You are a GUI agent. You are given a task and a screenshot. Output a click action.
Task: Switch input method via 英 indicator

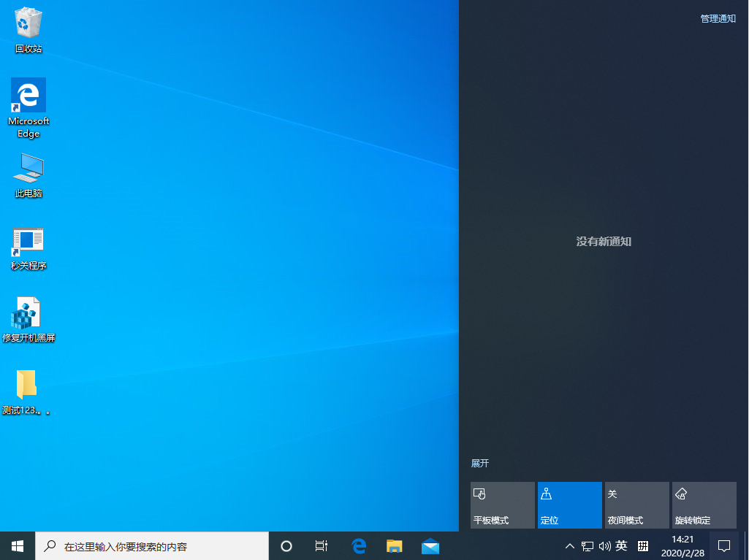[621, 545]
